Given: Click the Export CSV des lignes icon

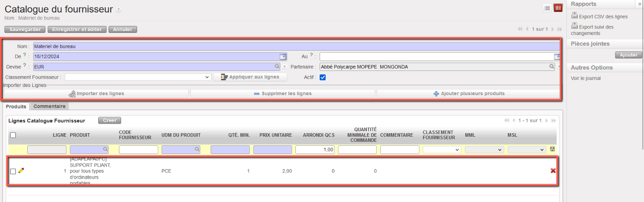Looking at the screenshot, I should point(574,16).
